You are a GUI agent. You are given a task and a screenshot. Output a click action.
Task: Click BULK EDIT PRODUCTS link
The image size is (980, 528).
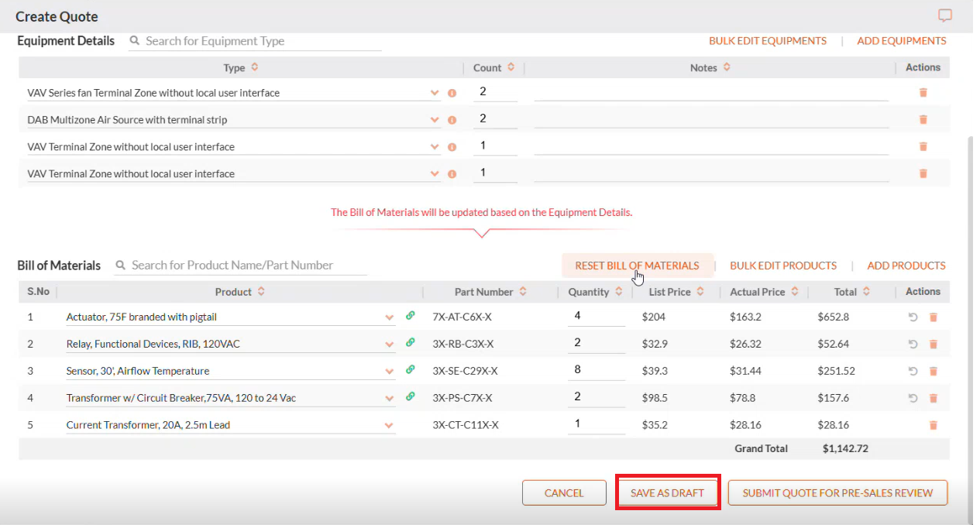pos(783,266)
